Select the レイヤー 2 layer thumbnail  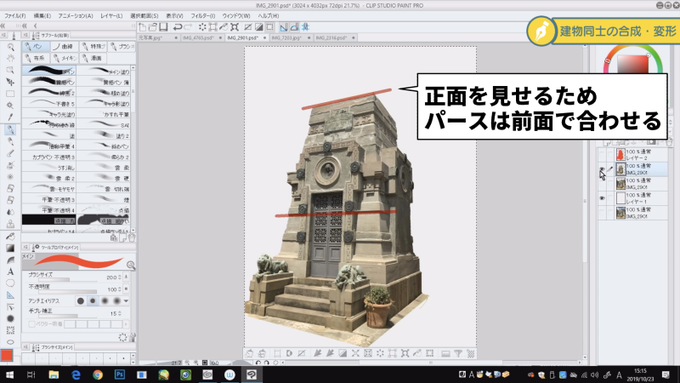coord(621,154)
